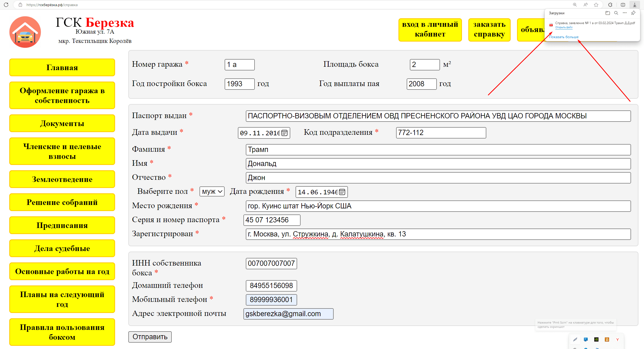The width and height of the screenshot is (644, 349).
Task: Add page to favorites with star icon
Action: point(596,5)
